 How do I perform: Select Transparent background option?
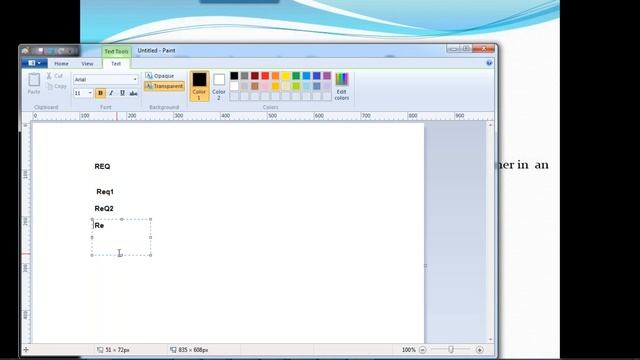pyautogui.click(x=164, y=86)
